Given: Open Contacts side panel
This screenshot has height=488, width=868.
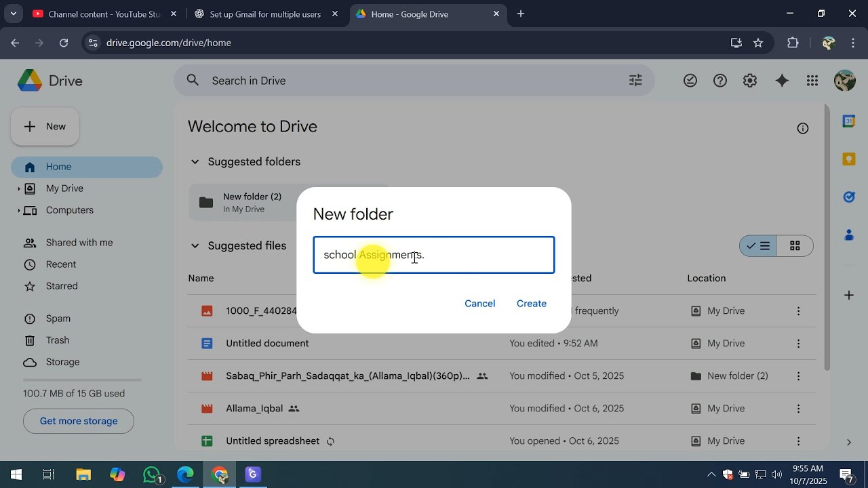Looking at the screenshot, I should click(849, 235).
